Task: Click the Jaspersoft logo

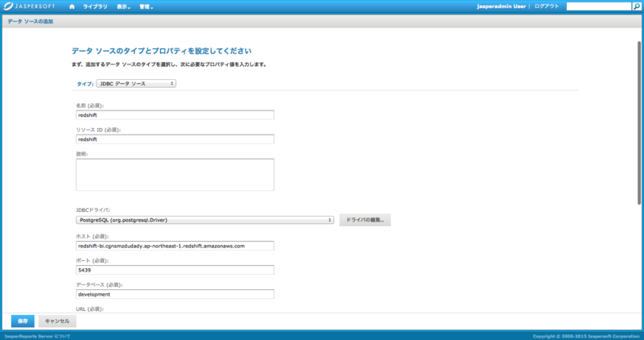Action: click(x=29, y=6)
